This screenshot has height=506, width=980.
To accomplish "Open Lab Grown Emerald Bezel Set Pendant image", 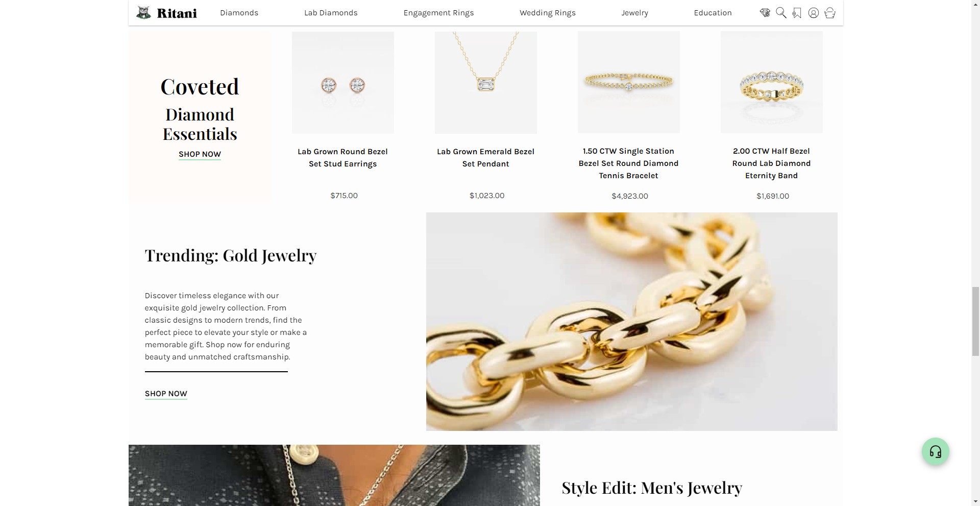I will click(485, 83).
